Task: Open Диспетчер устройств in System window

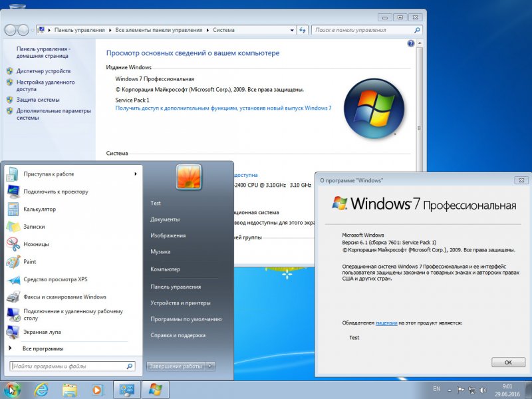Action: point(43,71)
